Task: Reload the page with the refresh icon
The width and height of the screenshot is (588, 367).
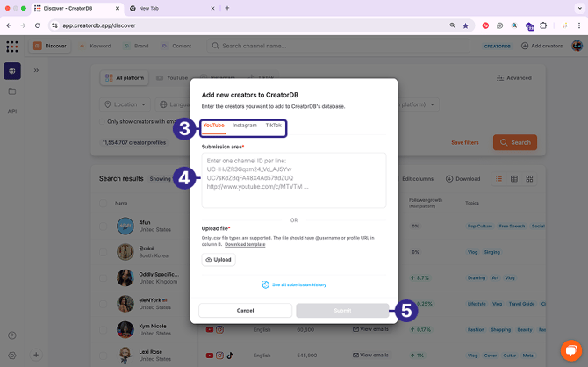Action: (x=38, y=25)
